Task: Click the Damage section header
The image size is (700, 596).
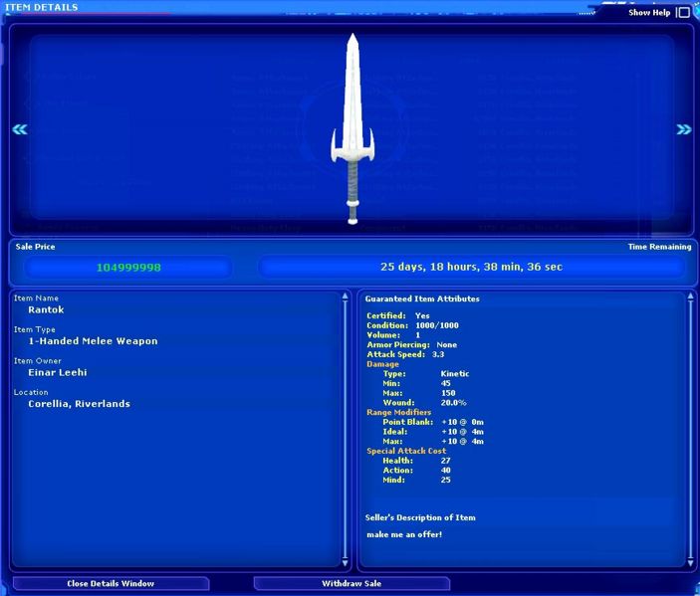Action: (382, 364)
